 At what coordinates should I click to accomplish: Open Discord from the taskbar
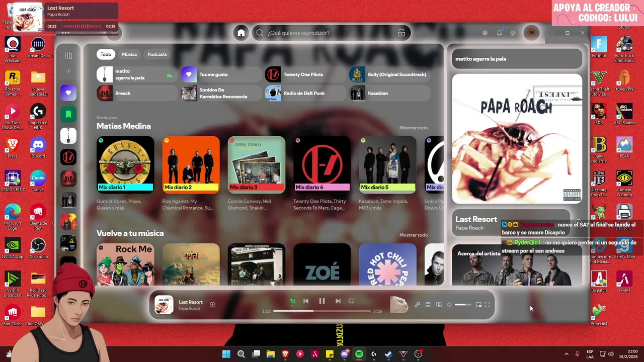click(345, 354)
